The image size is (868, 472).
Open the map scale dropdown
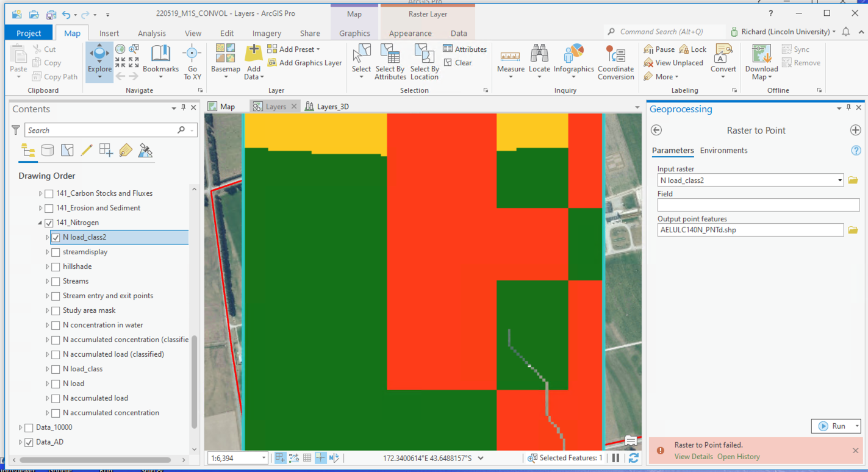click(x=264, y=458)
